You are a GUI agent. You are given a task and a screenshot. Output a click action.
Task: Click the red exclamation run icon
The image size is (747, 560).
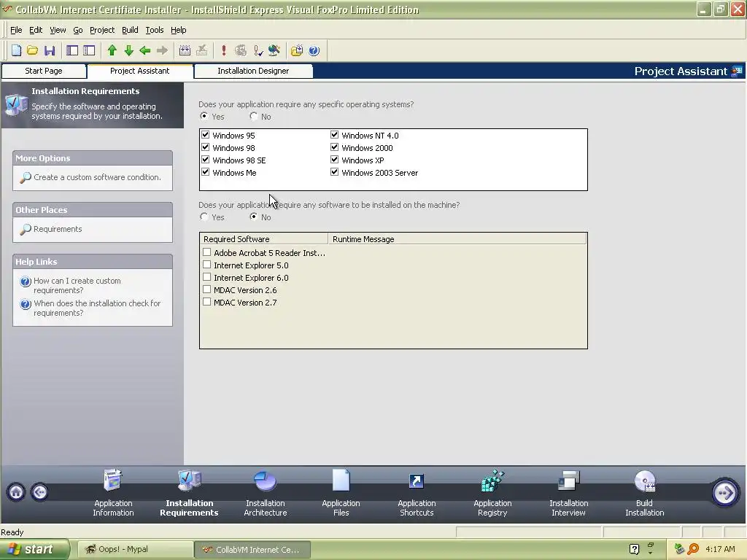224,50
